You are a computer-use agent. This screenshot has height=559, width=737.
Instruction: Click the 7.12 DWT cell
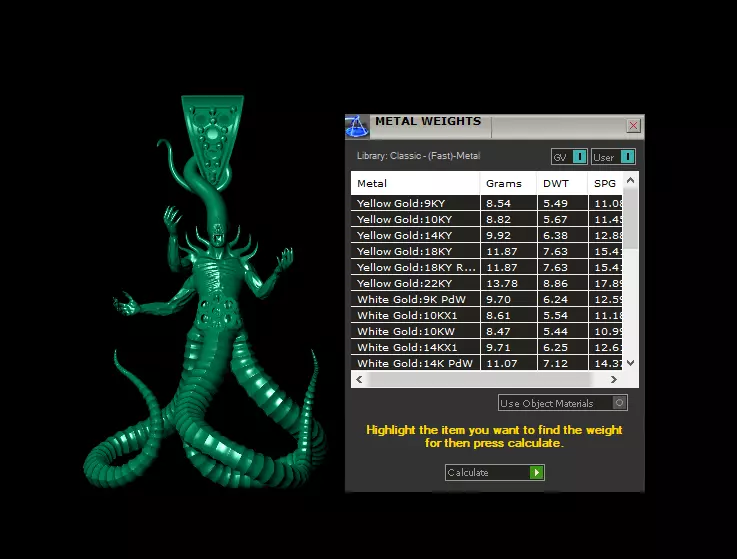coord(563,363)
